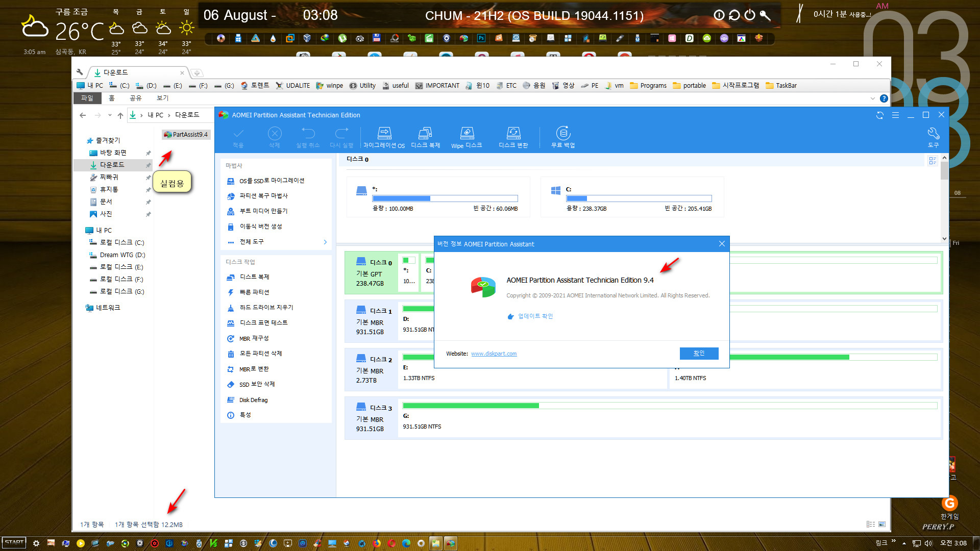Open Explorer recent locations dropdown arrow
This screenshot has height=551, width=980.
pos(110,115)
